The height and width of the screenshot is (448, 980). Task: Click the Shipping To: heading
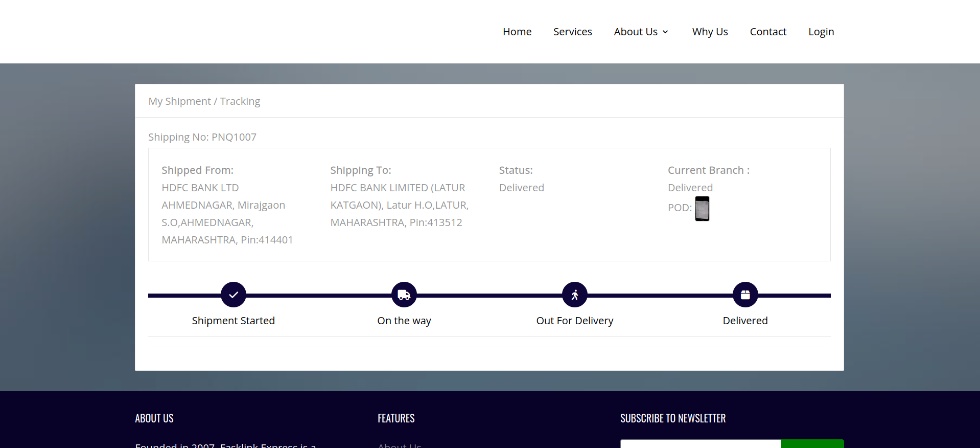361,170
